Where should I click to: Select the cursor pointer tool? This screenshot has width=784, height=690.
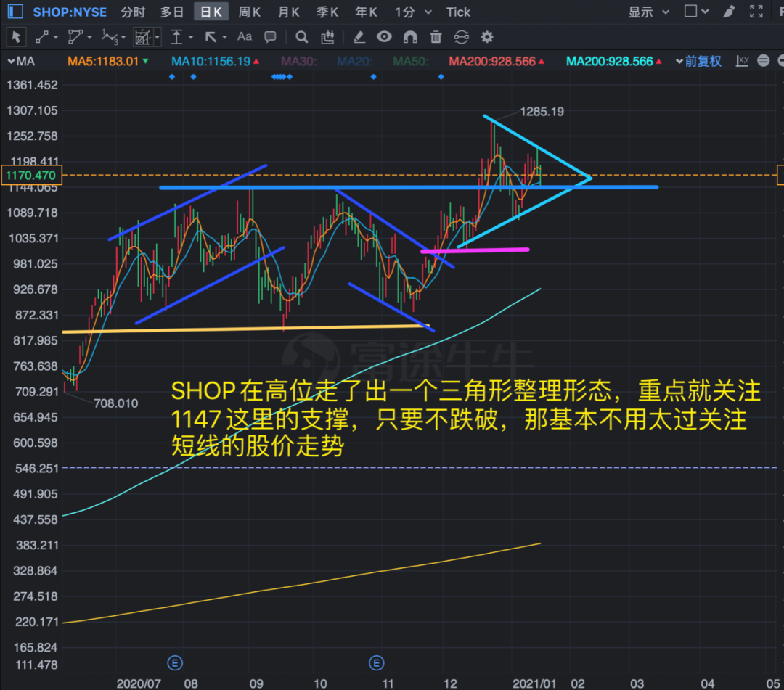(x=16, y=37)
